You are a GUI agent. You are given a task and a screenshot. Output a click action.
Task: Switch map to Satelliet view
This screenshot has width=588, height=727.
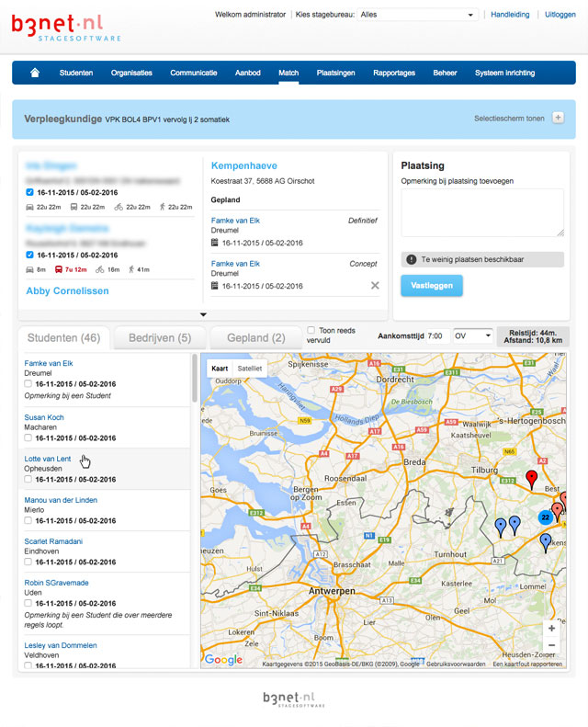250,369
